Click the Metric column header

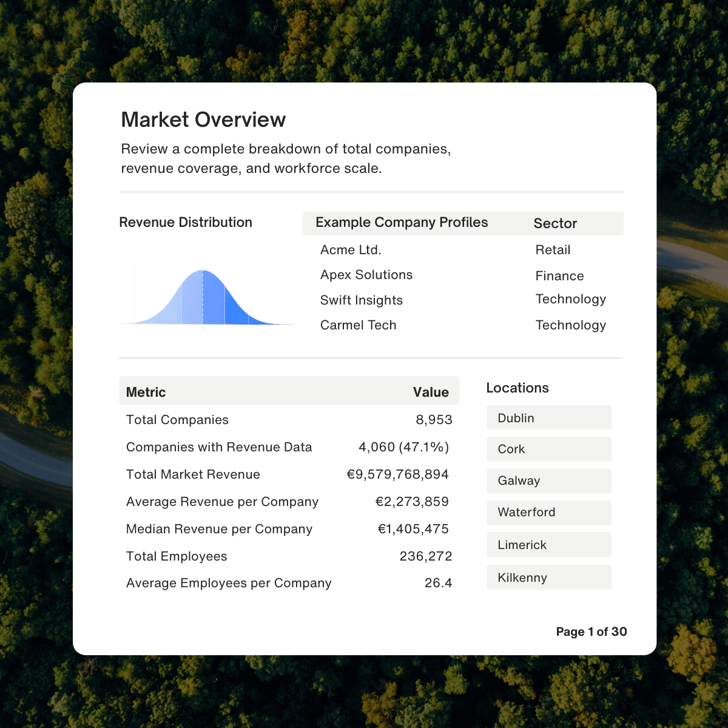(146, 392)
